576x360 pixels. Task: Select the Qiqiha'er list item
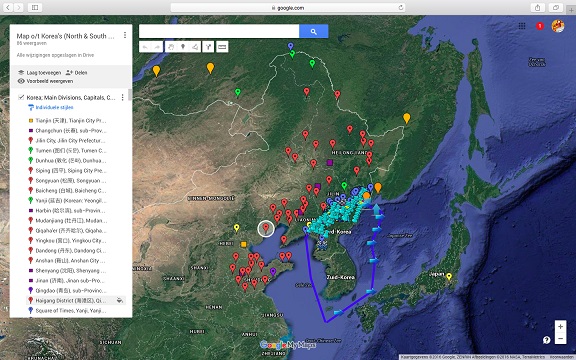pos(70,230)
